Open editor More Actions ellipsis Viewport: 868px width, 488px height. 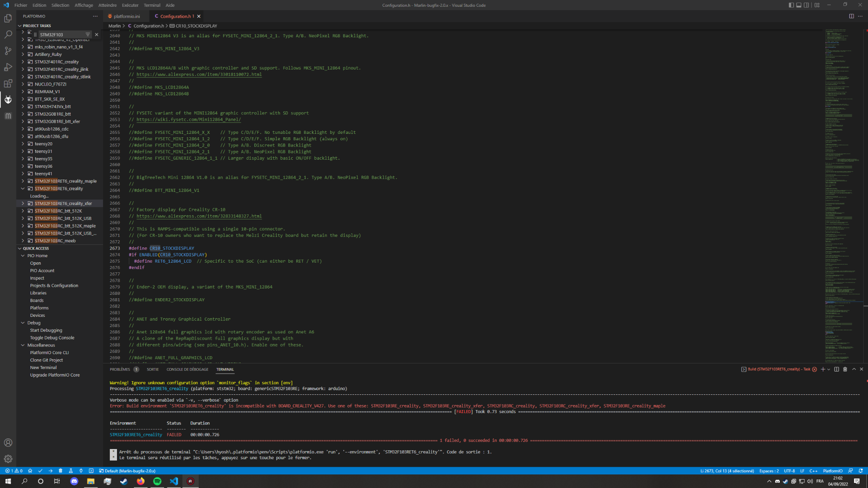(x=860, y=16)
